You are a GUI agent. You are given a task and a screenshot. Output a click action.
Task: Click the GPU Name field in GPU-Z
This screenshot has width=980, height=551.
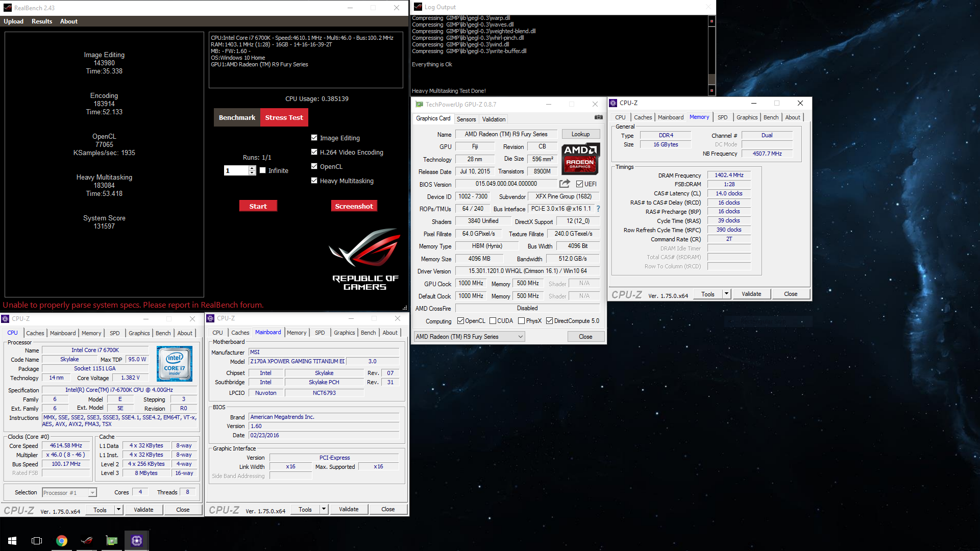[506, 134]
